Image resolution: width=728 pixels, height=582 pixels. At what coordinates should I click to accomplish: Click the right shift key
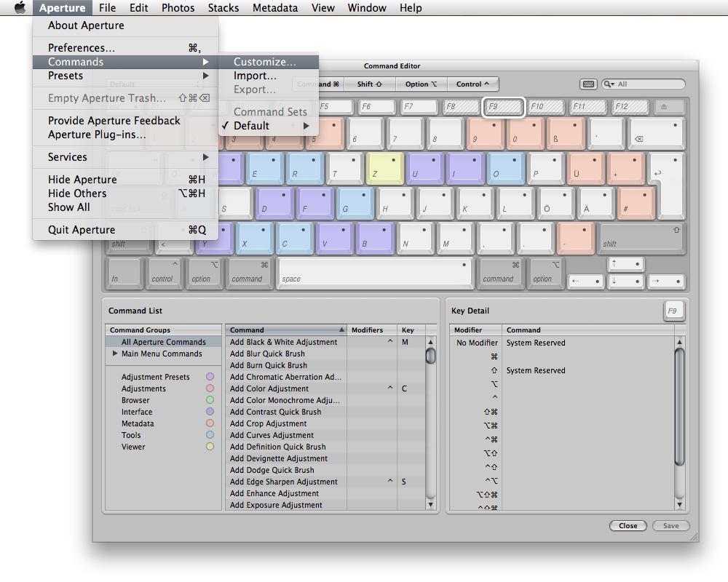642,238
